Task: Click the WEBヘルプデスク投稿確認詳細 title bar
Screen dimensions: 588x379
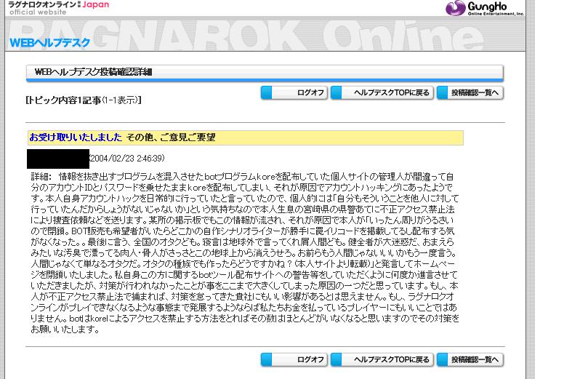Action: (265, 73)
